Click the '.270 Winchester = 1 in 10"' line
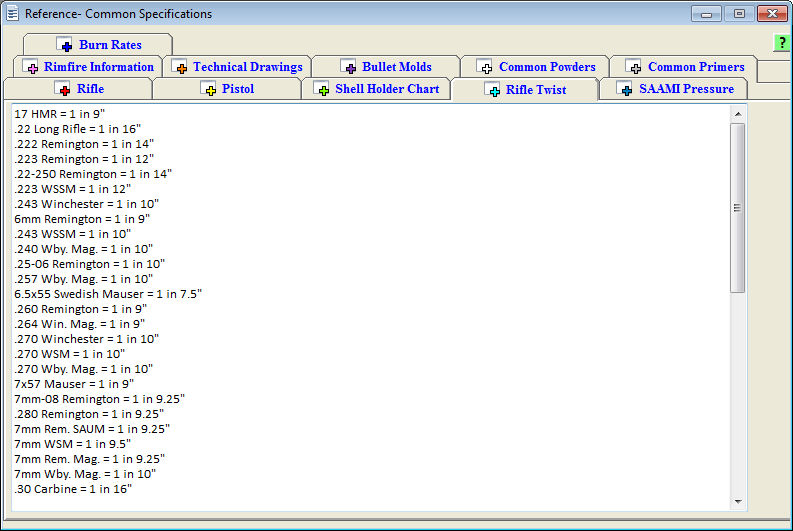This screenshot has height=531, width=793. click(x=86, y=339)
